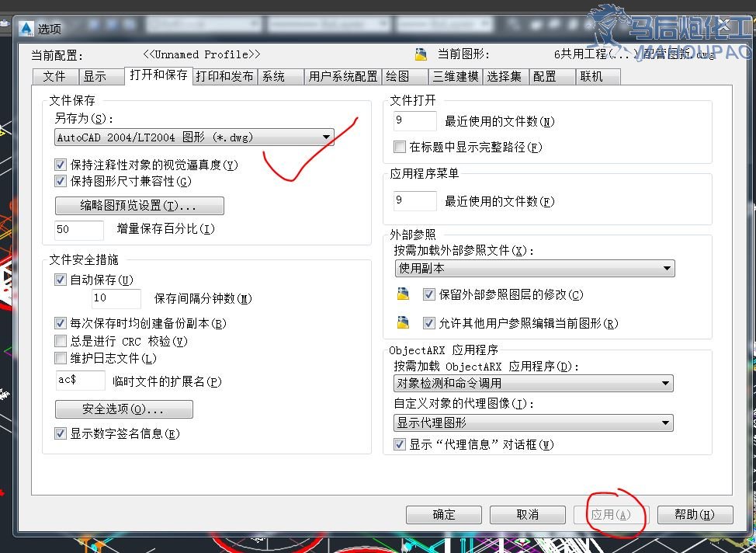Click the drawing icon next to 保留外部参照图层的修改
Image resolution: width=756 pixels, height=553 pixels.
coord(402,295)
